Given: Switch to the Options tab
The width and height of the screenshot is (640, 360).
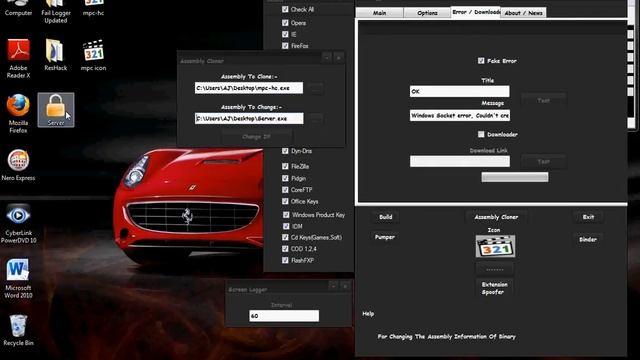Looking at the screenshot, I should [427, 13].
